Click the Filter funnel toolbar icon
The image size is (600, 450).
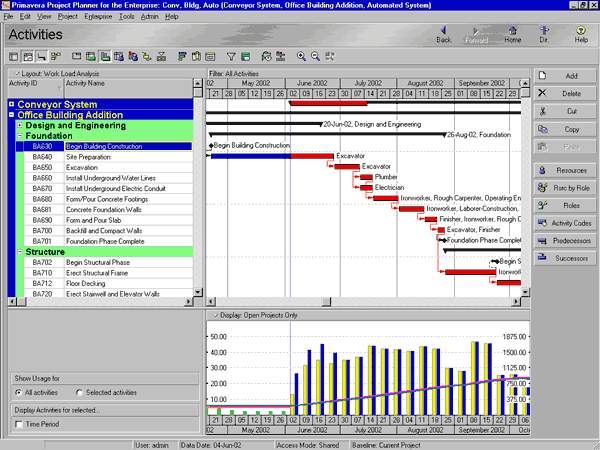pyautogui.click(x=231, y=57)
